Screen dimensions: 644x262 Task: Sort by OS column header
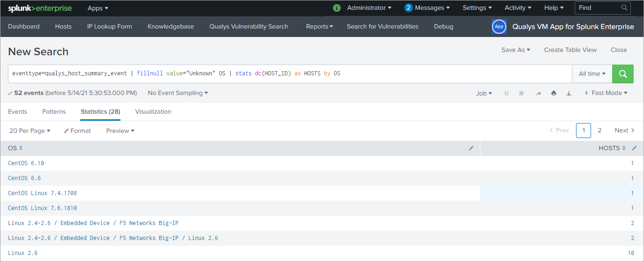(x=15, y=148)
